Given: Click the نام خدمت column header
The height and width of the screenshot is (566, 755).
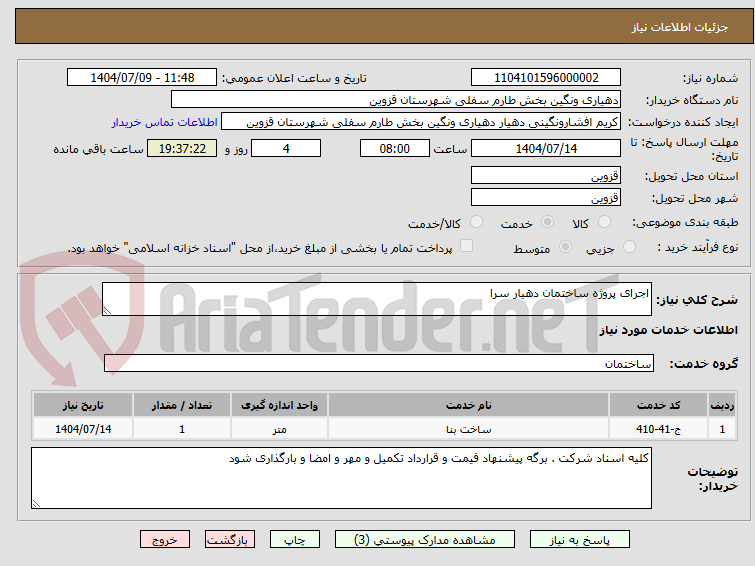Looking at the screenshot, I should pos(468,405).
